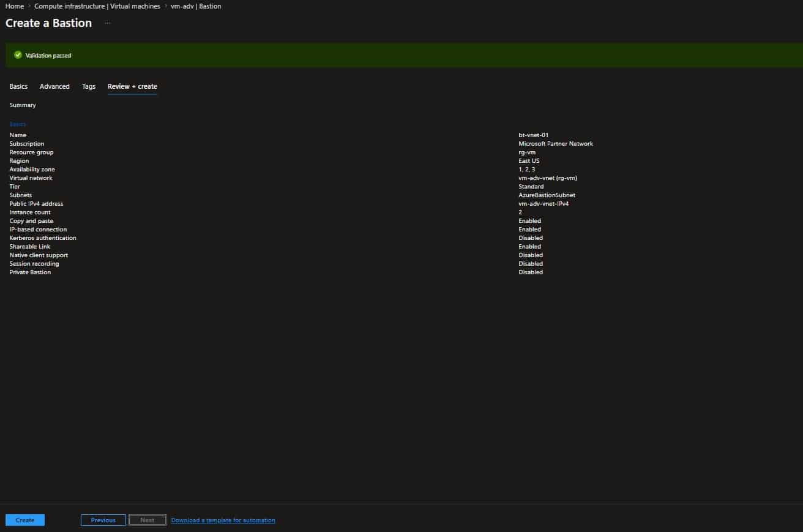Screen dimensions: 803x532
Task: Click the Validation passed banner
Action: (x=401, y=54)
